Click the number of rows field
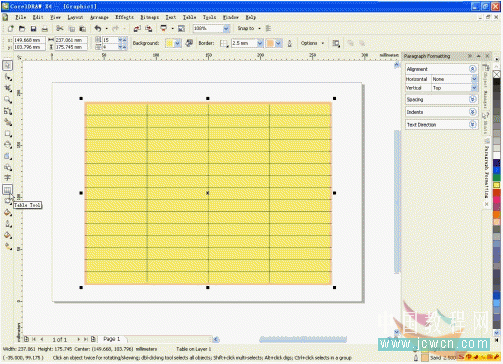This screenshot has height=364, width=503. [111, 40]
